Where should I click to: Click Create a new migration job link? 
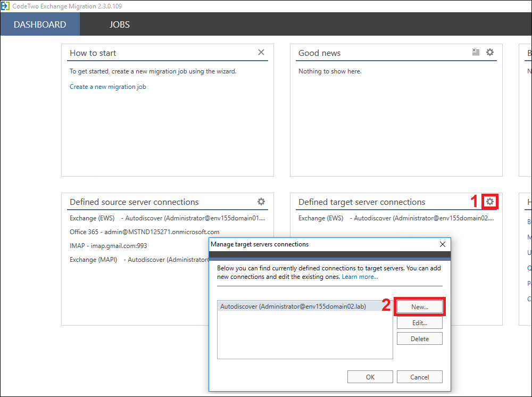pyautogui.click(x=108, y=87)
